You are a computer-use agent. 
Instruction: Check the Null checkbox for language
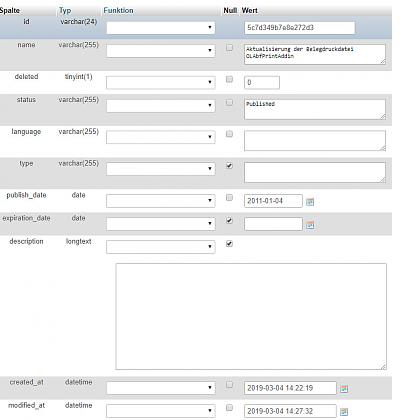(229, 134)
